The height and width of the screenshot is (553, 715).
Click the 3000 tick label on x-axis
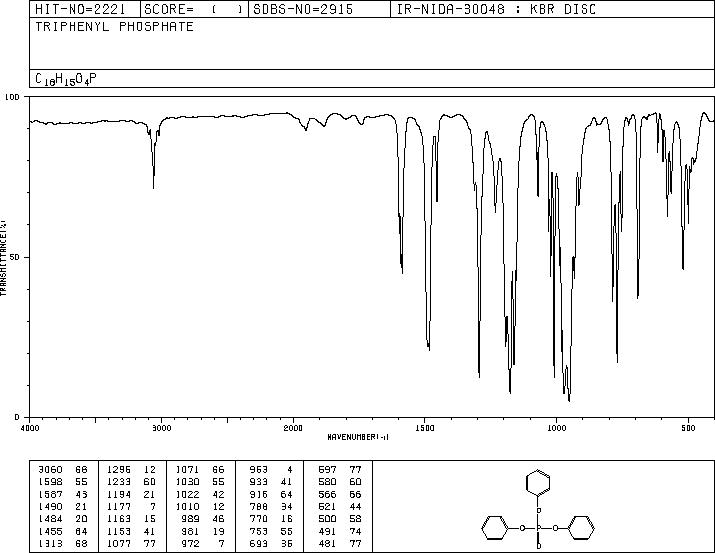(161, 428)
